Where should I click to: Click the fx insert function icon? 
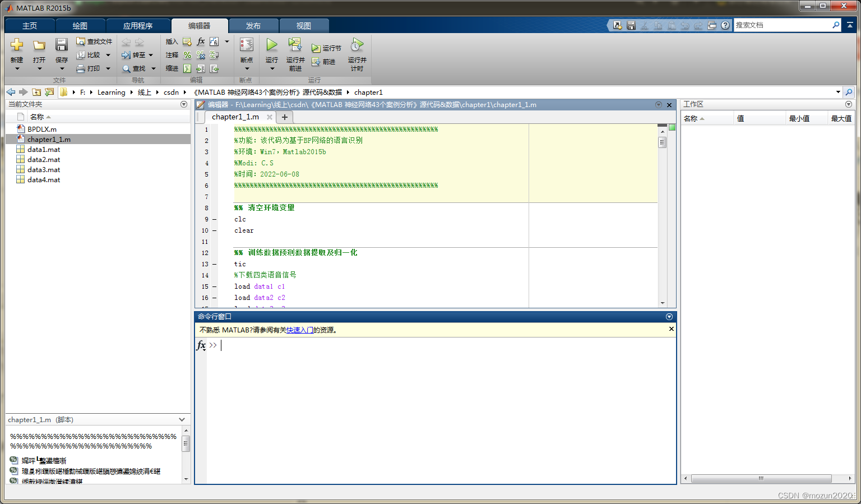(201, 41)
